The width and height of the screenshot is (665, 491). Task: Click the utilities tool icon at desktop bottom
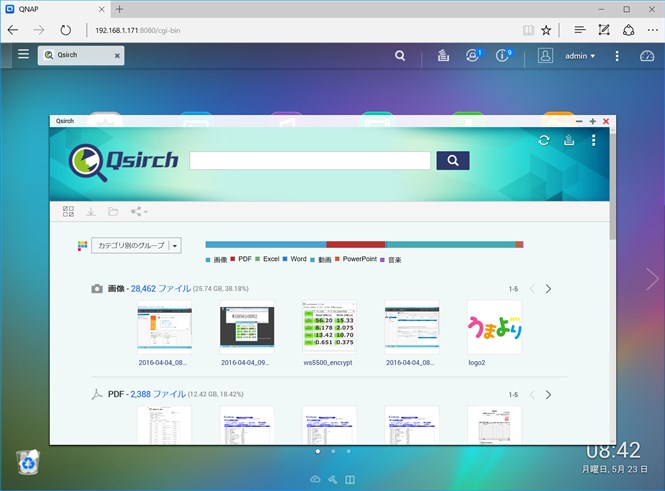coord(332,480)
